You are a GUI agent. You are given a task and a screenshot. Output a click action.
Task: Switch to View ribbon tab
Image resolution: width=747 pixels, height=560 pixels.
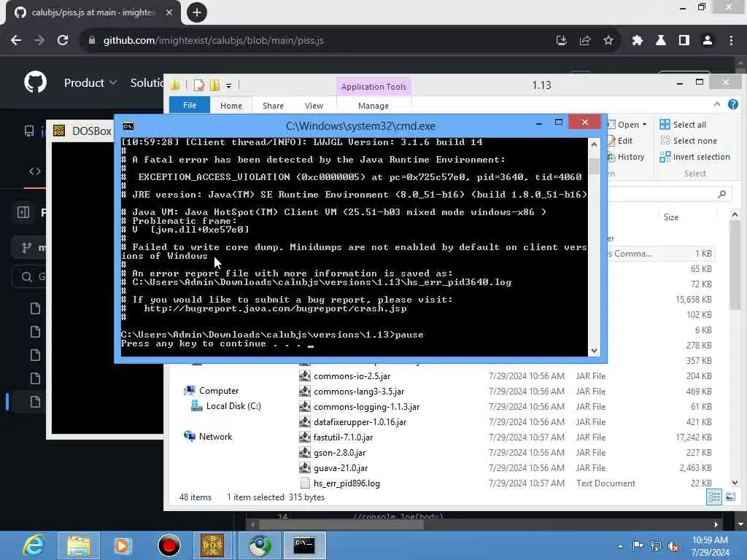click(x=314, y=106)
